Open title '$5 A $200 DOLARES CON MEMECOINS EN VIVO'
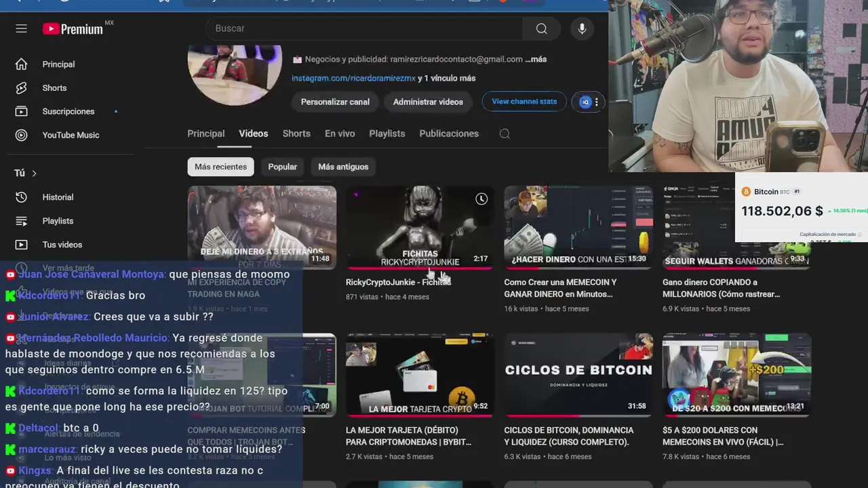The height and width of the screenshot is (488, 868). coord(723,436)
